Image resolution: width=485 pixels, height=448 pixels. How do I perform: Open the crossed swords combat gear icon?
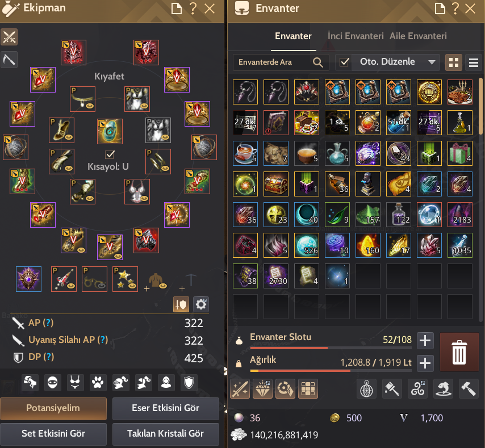point(9,37)
